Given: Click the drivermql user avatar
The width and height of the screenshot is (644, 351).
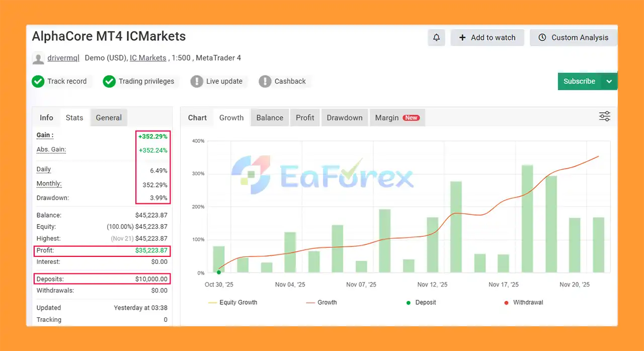Looking at the screenshot, I should [38, 58].
